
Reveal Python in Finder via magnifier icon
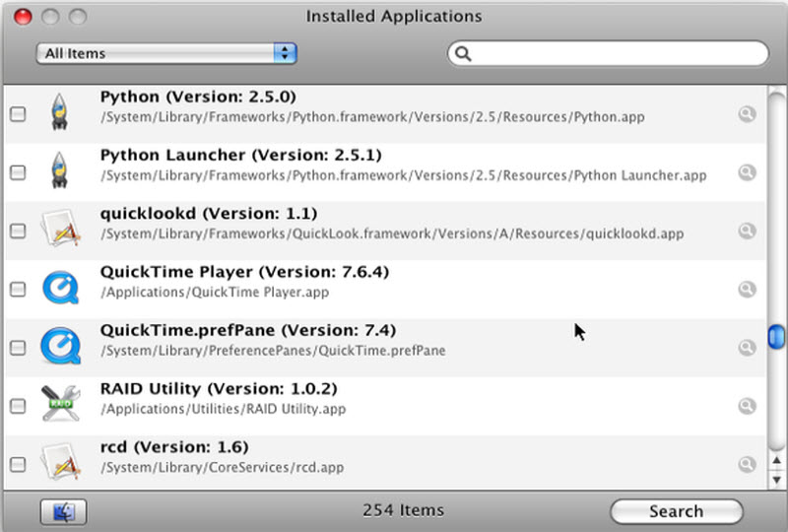pos(747,114)
